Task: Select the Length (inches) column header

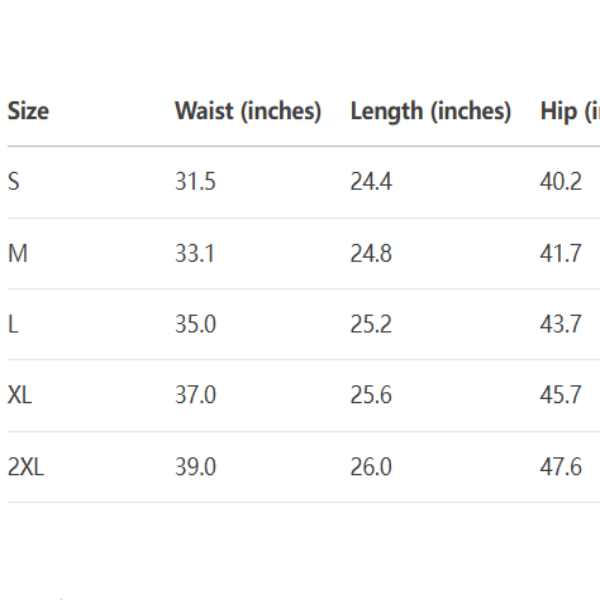Action: coord(430,111)
